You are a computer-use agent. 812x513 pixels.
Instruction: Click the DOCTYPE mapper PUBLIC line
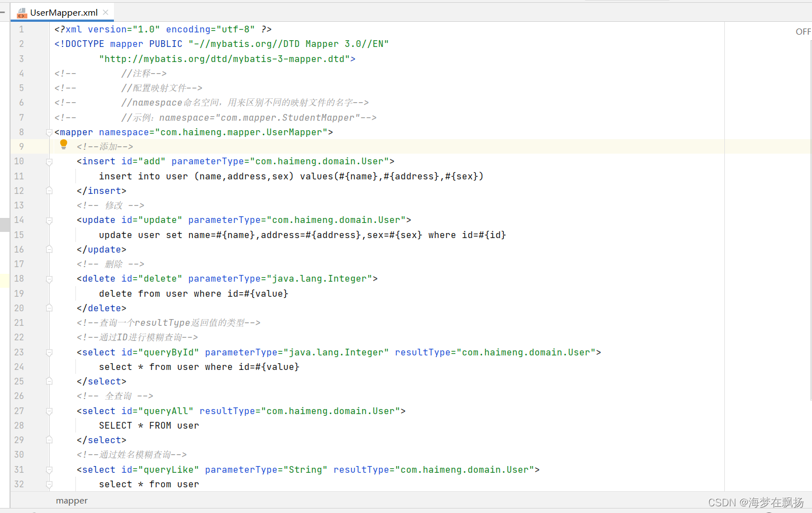click(222, 44)
